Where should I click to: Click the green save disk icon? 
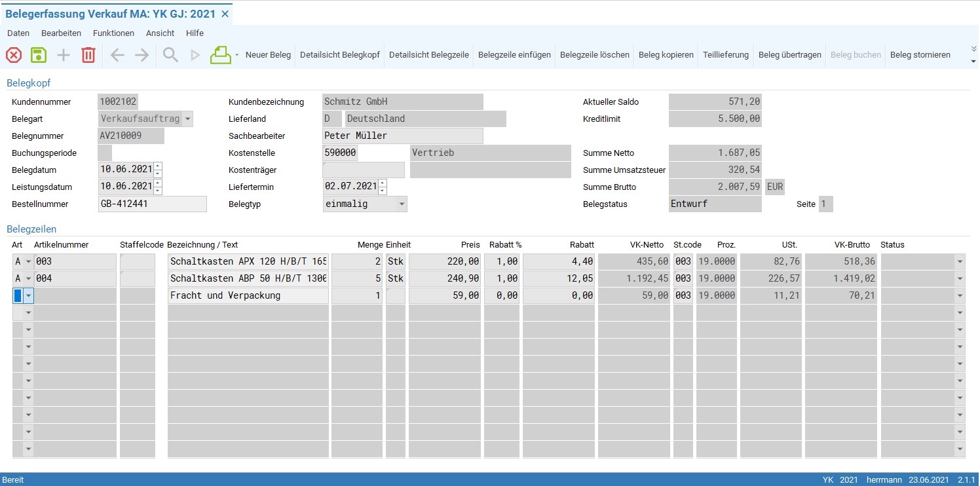pyautogui.click(x=39, y=55)
